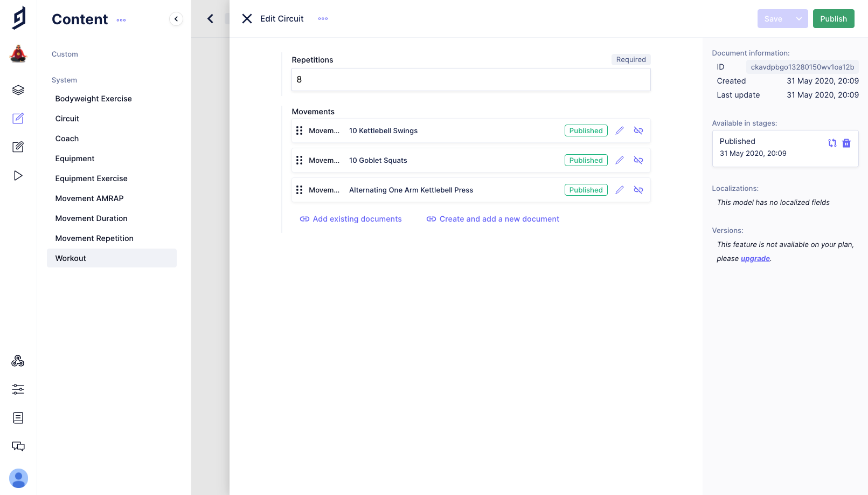Select Equipment Exercise in model list
Screen dimensions: 868x495
point(91,178)
